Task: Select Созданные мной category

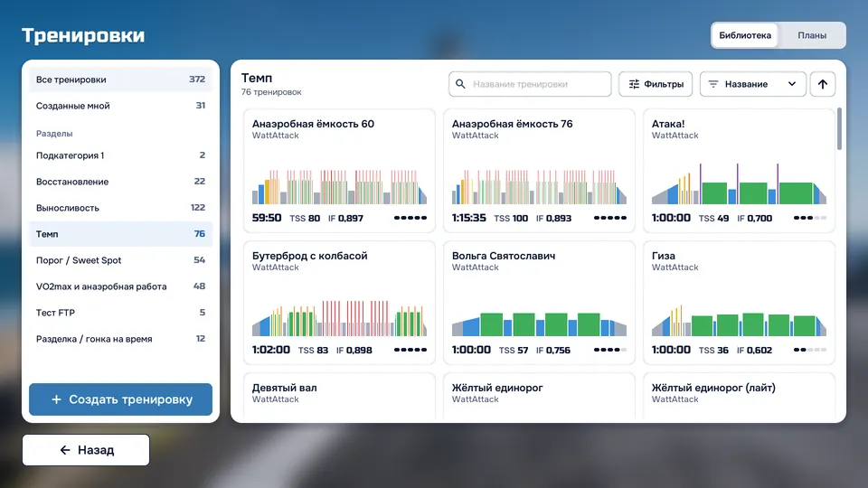Action: 120,105
